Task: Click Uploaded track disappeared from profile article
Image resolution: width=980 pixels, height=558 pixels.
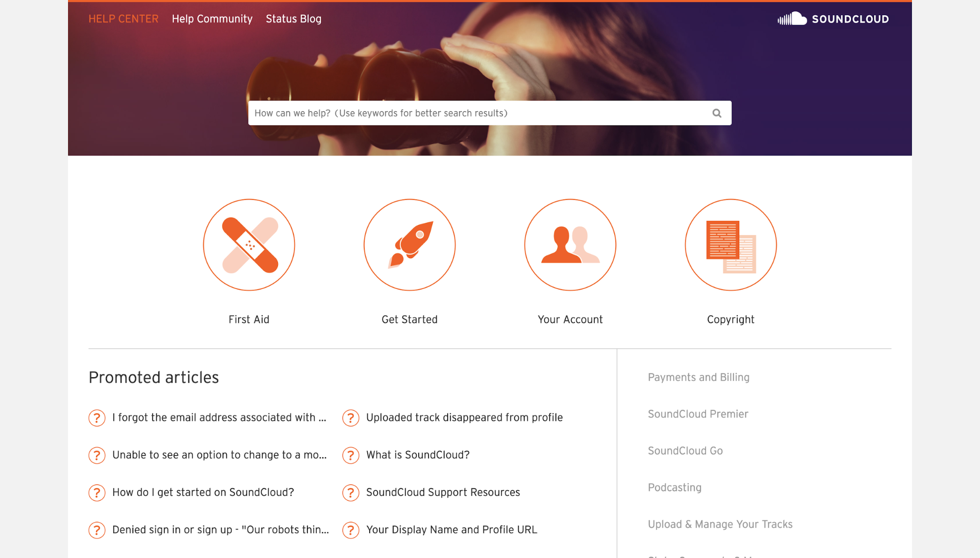Action: [464, 417]
